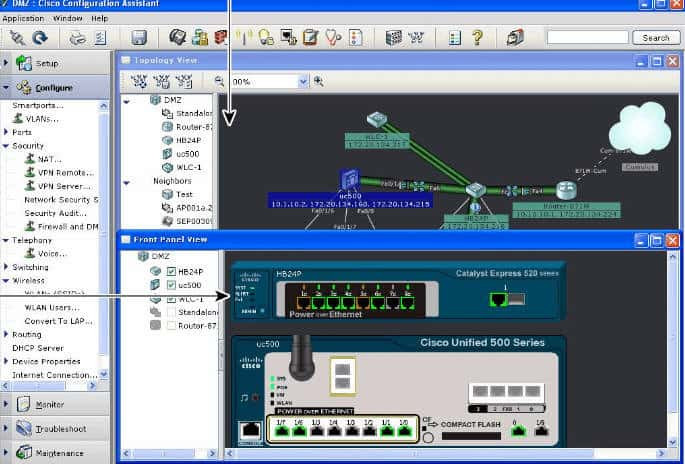Click the search input field
This screenshot has height=464, width=685.
[x=588, y=38]
